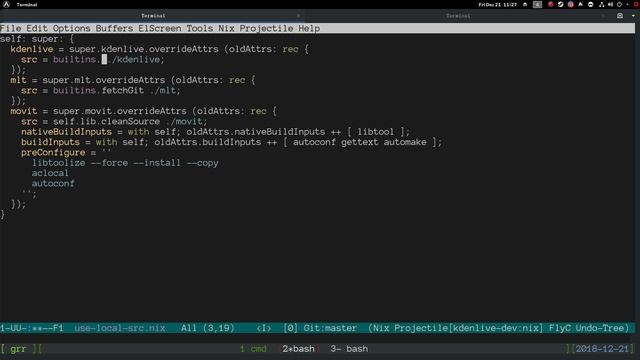Click the pink circle tray icon

(x=571, y=4)
